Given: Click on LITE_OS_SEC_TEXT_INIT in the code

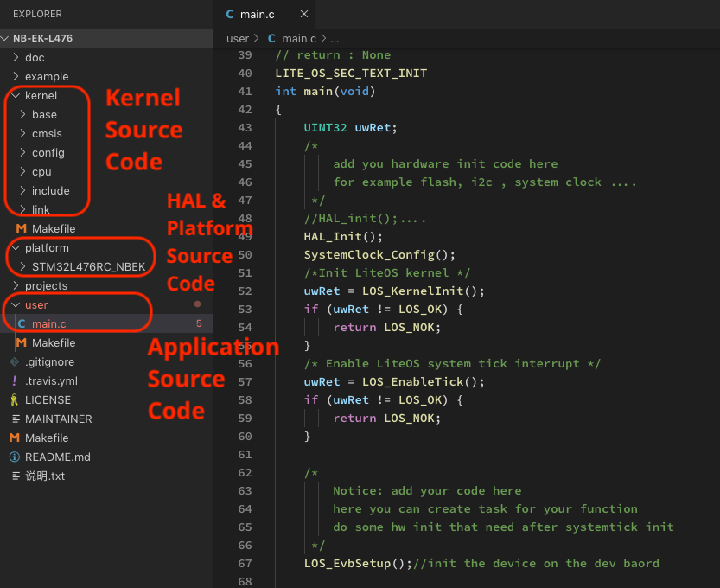Looking at the screenshot, I should (x=351, y=73).
